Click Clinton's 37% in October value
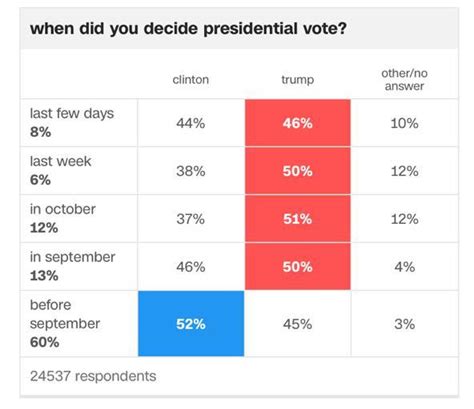The width and height of the screenshot is (474, 409). coord(191,219)
